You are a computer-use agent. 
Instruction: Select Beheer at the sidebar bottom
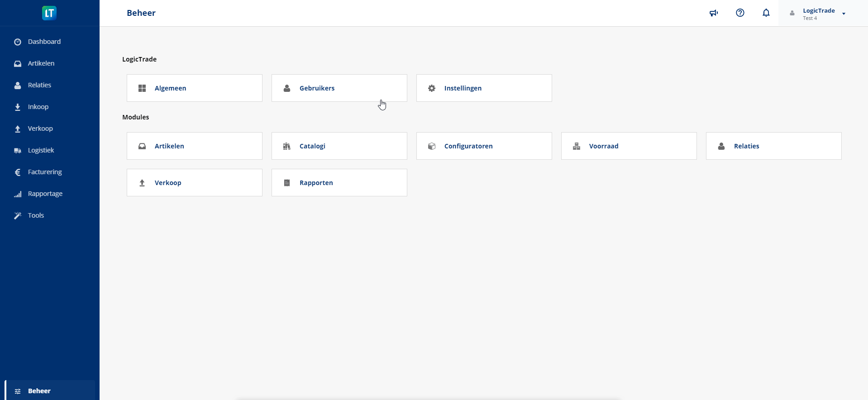click(39, 391)
